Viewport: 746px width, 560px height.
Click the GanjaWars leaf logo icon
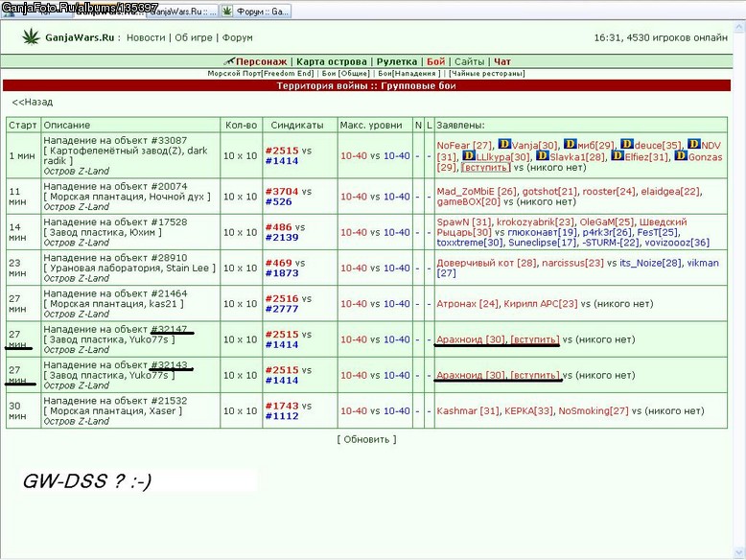click(x=31, y=36)
